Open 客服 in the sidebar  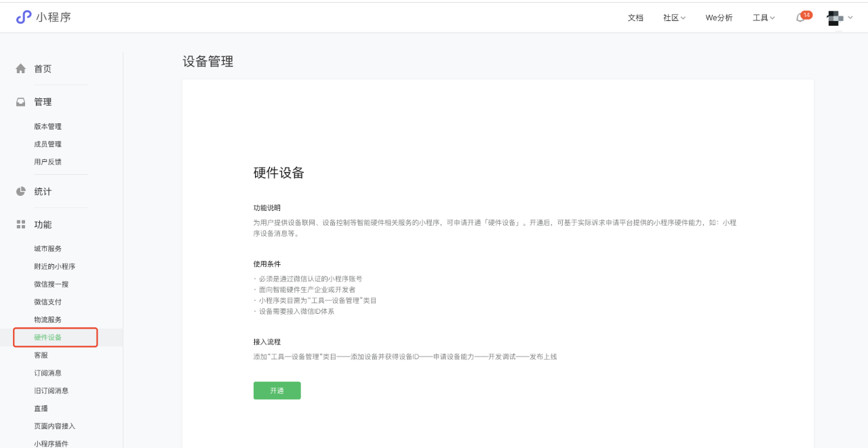coord(41,355)
